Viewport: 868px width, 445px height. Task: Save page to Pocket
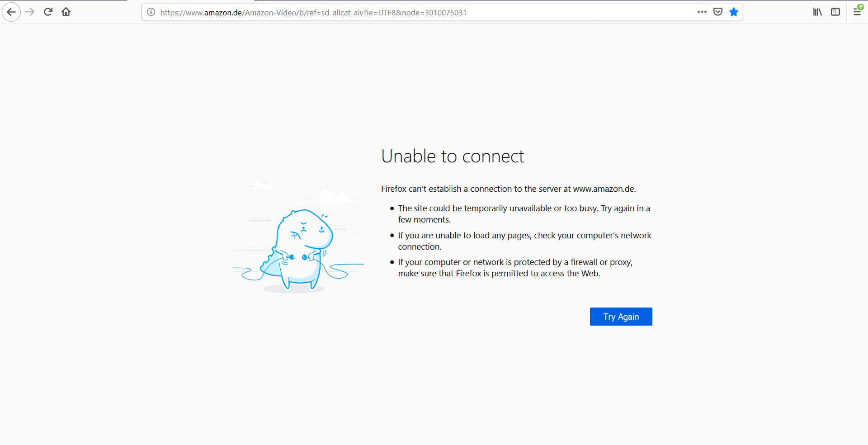pos(718,12)
